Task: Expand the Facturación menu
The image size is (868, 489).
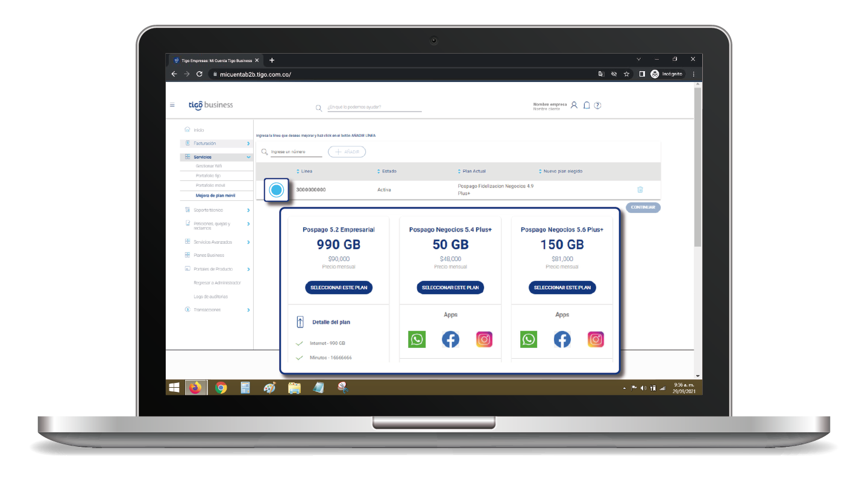Action: [216, 144]
